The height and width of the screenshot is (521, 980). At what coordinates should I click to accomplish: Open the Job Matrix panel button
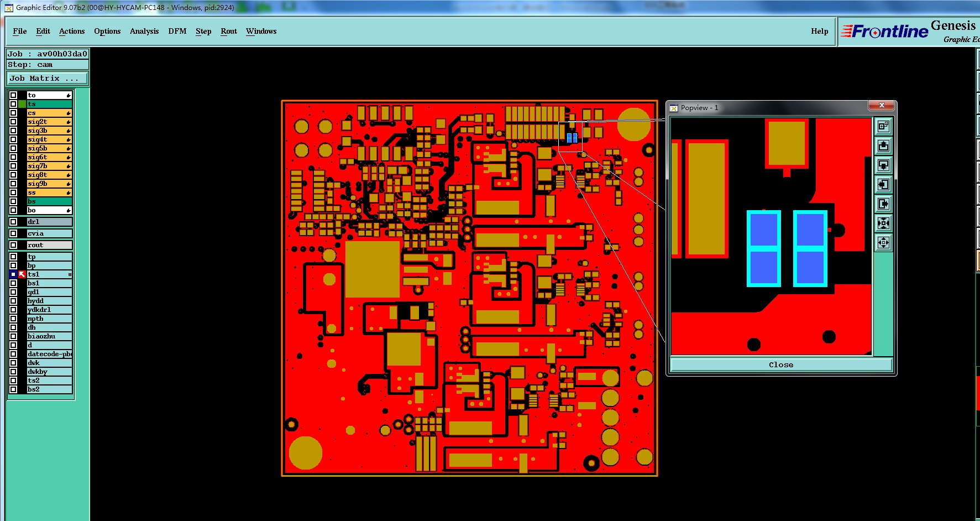pyautogui.click(x=48, y=79)
